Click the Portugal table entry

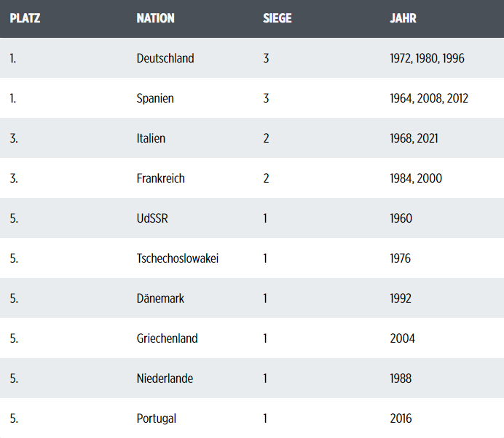click(x=157, y=418)
